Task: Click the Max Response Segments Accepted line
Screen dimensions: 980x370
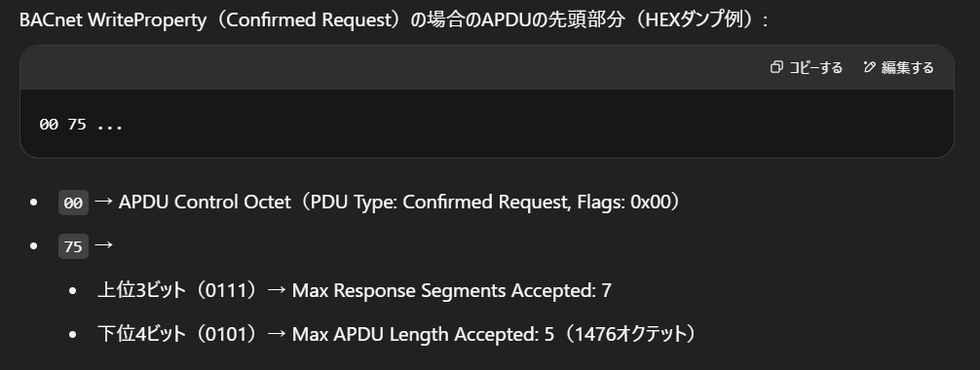Action: (x=354, y=290)
